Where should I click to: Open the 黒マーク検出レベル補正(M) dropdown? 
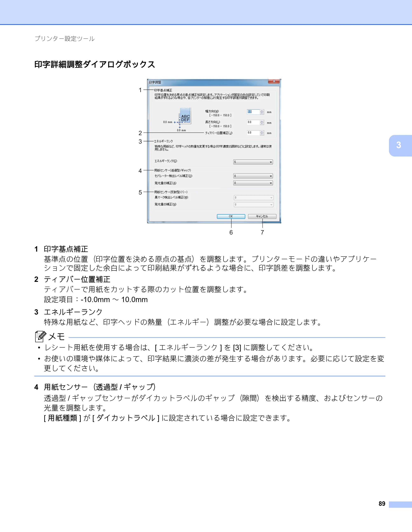253,198
